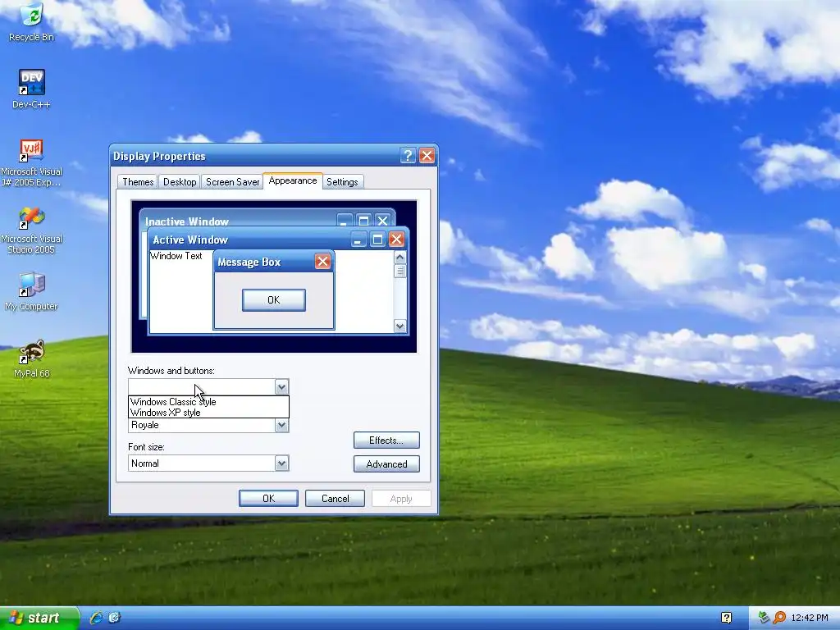This screenshot has width=840, height=630.
Task: Click the preview Inactive Window title
Action: (x=187, y=221)
